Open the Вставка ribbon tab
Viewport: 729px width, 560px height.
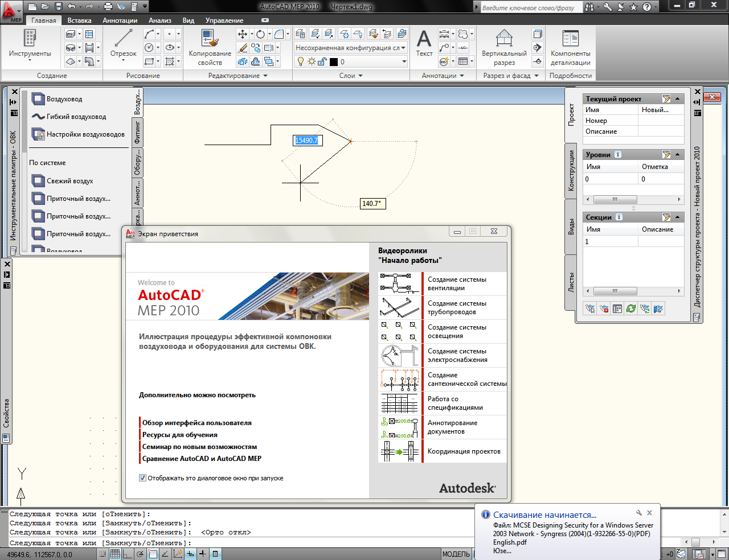coord(79,20)
